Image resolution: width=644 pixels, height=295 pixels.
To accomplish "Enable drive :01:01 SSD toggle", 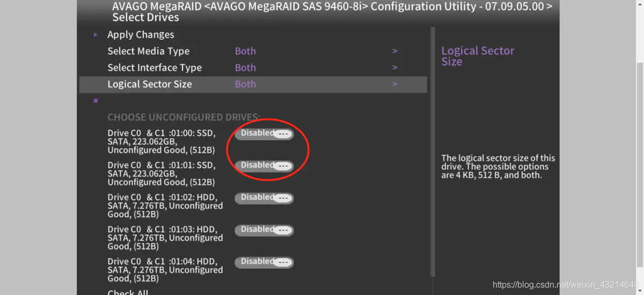I will click(x=264, y=166).
